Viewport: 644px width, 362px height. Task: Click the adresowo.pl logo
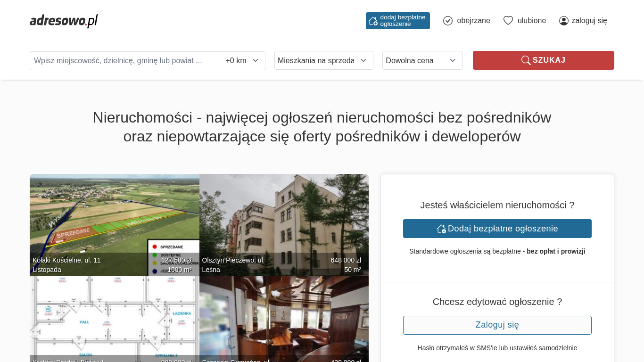[64, 21]
